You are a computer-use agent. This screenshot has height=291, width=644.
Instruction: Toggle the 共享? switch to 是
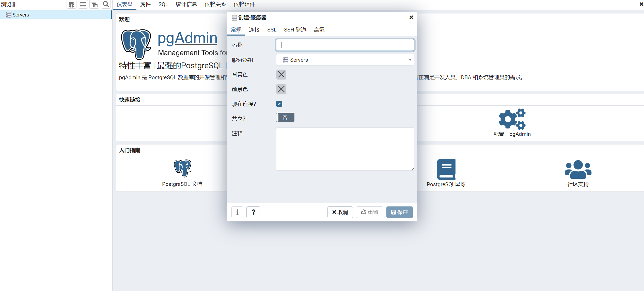coord(285,117)
